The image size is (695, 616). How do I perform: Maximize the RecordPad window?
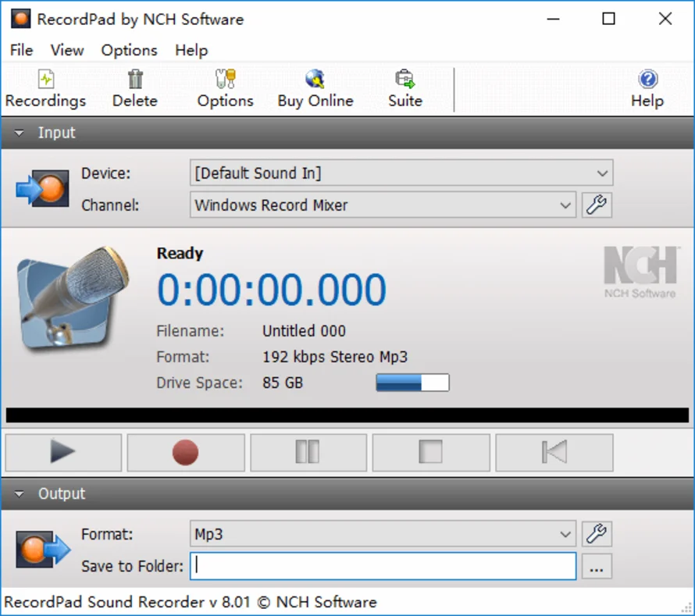pyautogui.click(x=608, y=19)
